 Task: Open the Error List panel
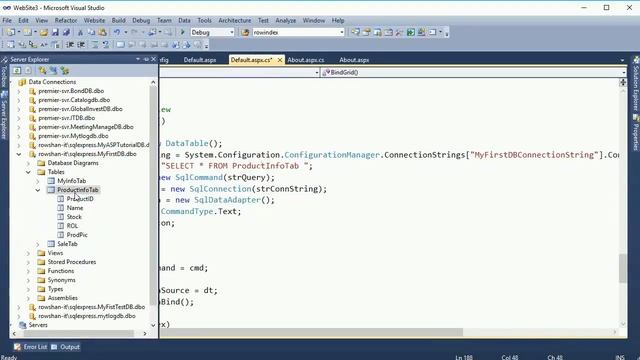point(31,347)
